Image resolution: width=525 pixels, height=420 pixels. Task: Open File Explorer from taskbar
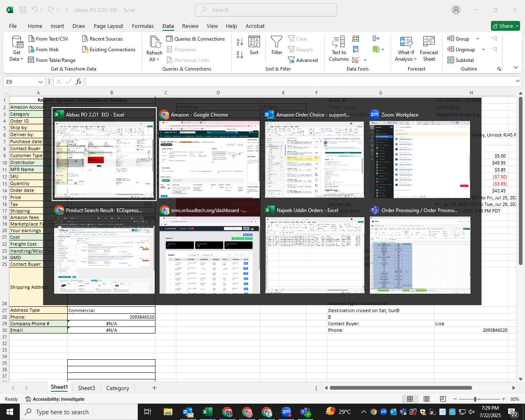168,412
